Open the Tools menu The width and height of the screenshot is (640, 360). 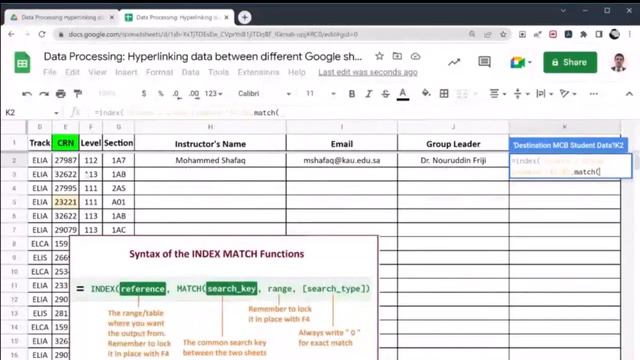coord(218,72)
